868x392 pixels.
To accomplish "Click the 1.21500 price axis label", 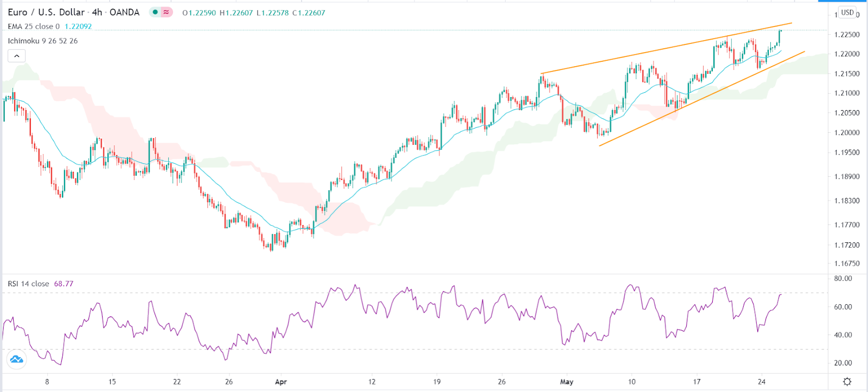I will [847, 74].
